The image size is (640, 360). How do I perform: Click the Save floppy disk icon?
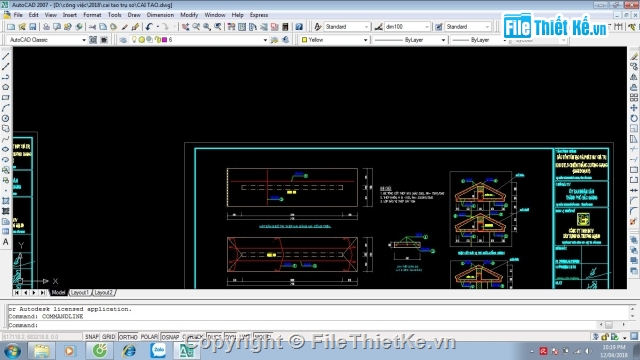[x=33, y=27]
